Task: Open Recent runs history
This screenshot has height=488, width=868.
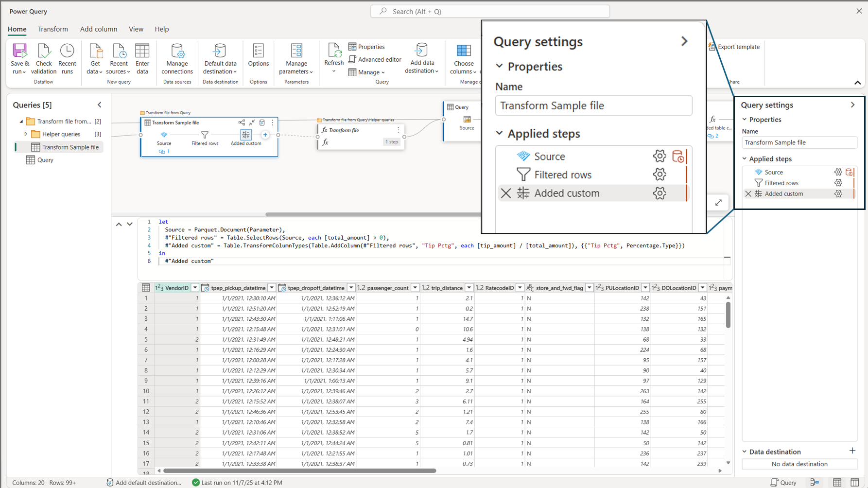Action: 67,59
